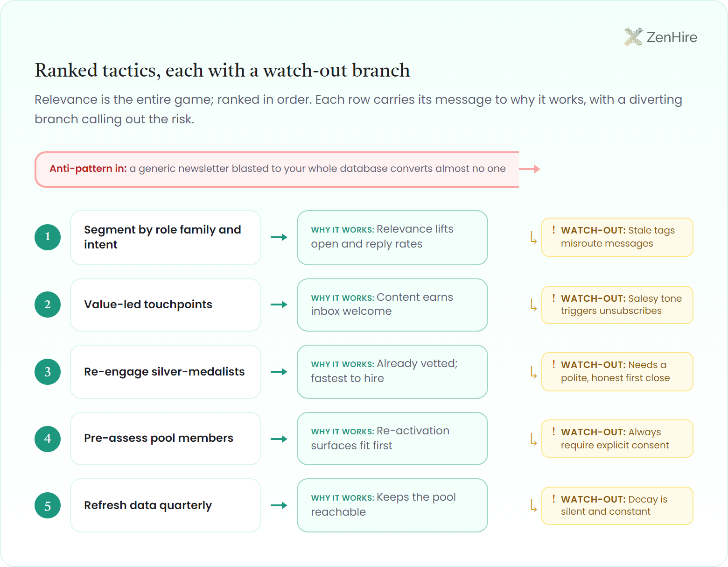Screen dimensions: 728x567
Task: Click the Always require explicit consent watch-out
Action: (617, 439)
